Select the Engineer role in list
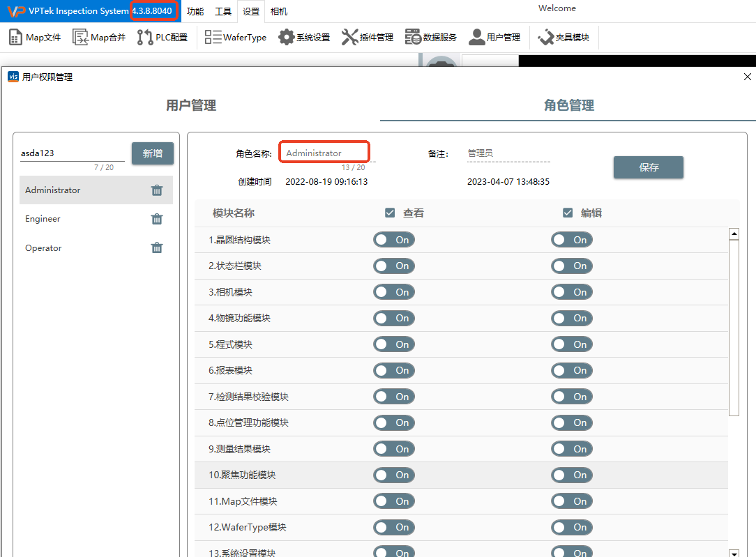This screenshot has width=756, height=557. (x=96, y=219)
